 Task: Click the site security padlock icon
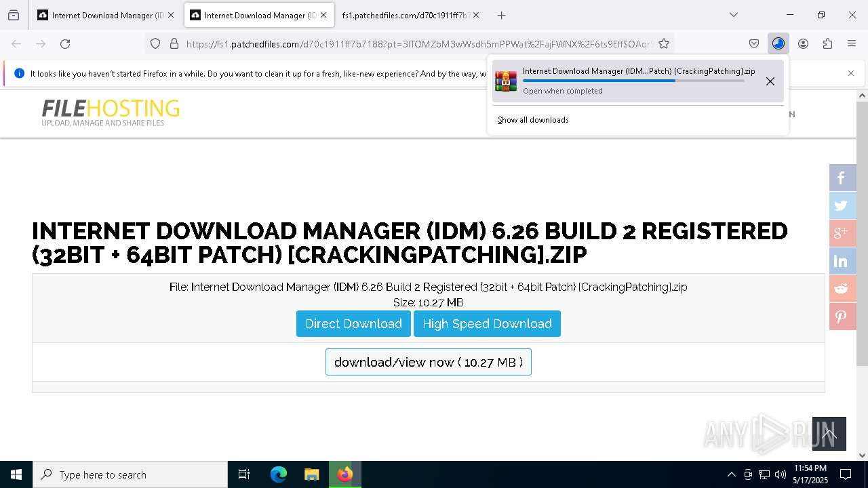coord(174,43)
